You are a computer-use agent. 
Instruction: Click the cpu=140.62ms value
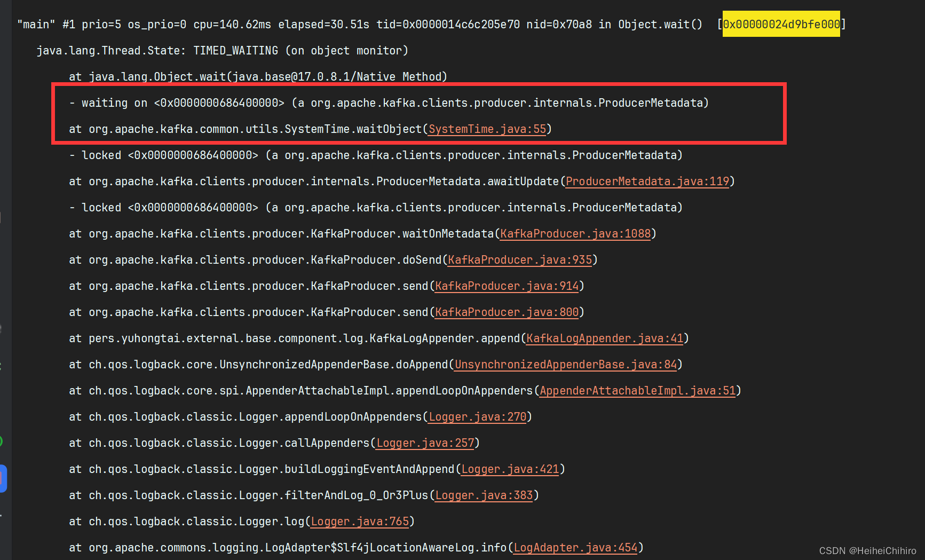coord(232,25)
